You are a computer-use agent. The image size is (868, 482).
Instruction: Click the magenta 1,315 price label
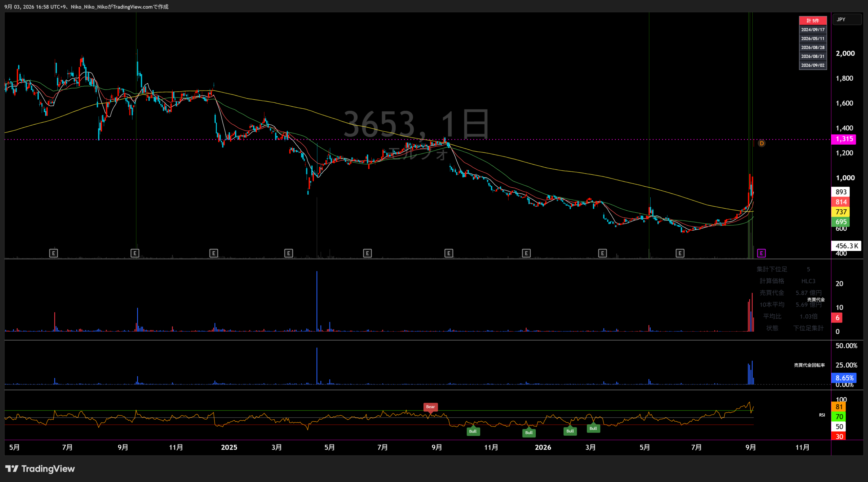[844, 139]
